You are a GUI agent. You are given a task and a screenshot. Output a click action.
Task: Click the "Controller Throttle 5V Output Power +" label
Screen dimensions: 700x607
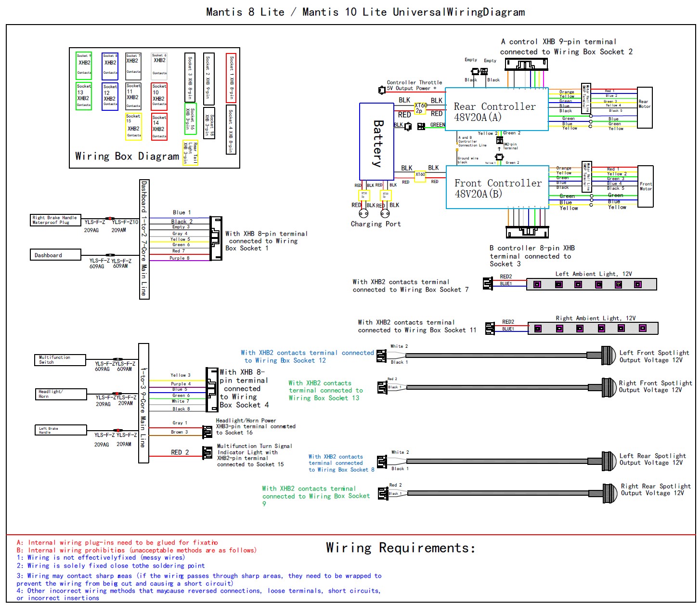click(x=414, y=85)
